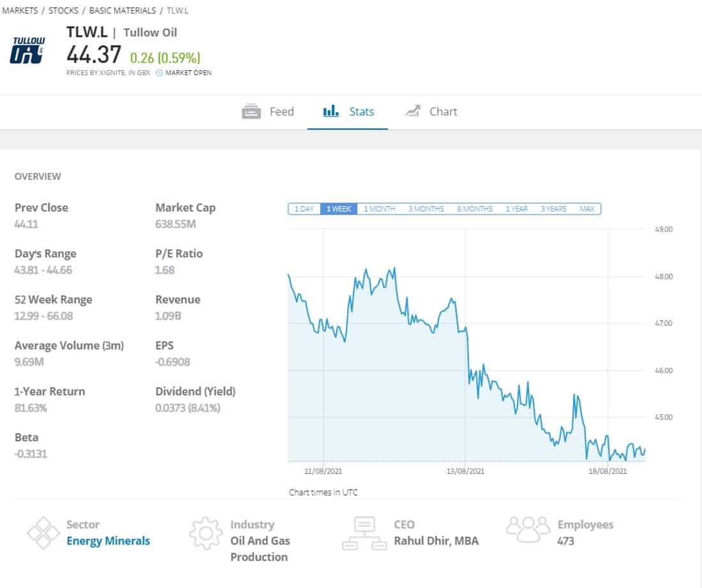
Task: Click the 1-Year Return value 81.63%
Action: [x=31, y=408]
